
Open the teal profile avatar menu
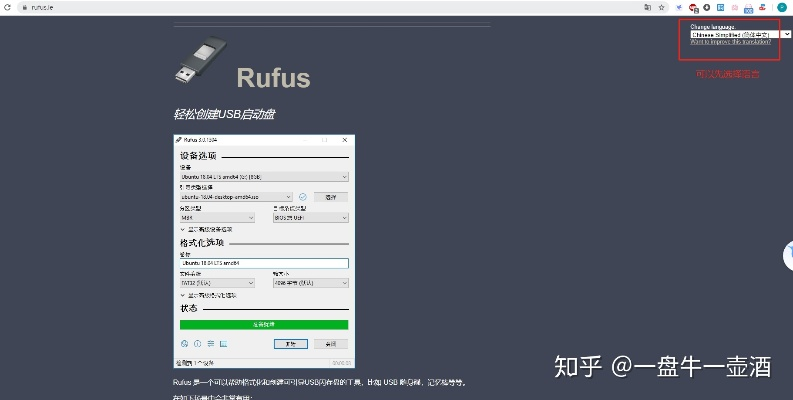pos(782,8)
